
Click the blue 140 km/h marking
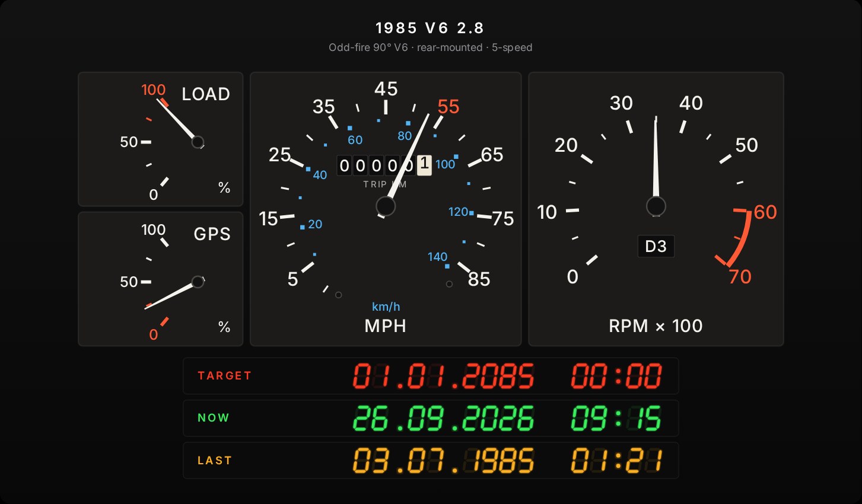(437, 257)
